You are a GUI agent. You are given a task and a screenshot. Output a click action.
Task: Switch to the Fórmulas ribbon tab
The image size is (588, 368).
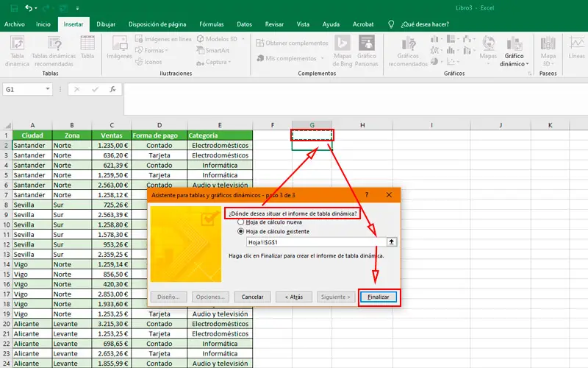point(211,24)
